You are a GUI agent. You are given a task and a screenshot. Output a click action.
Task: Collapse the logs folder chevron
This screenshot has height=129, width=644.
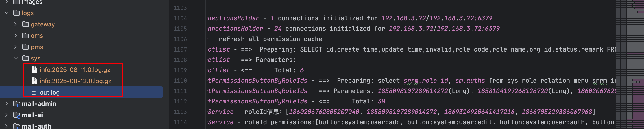point(7,13)
